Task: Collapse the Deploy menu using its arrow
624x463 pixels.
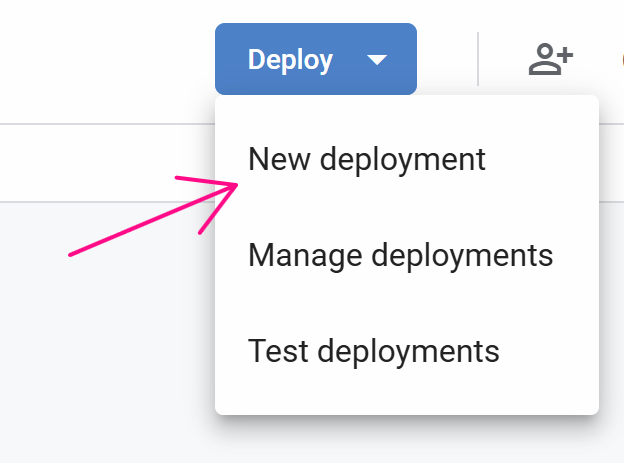Action: point(376,60)
